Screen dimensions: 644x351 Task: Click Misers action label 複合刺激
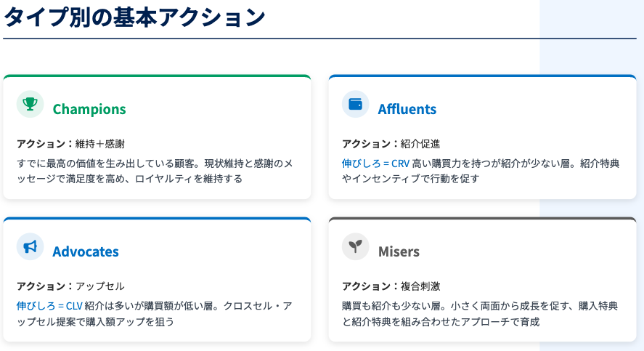(420, 286)
